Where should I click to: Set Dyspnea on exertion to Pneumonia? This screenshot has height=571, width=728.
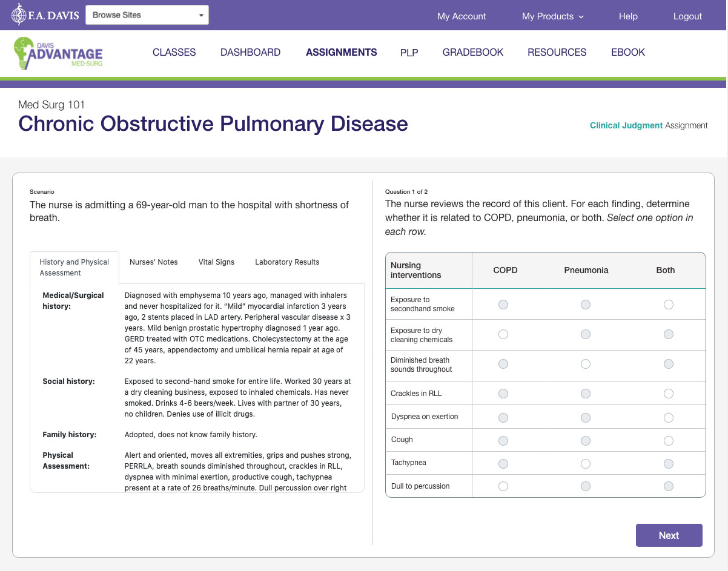[586, 417]
